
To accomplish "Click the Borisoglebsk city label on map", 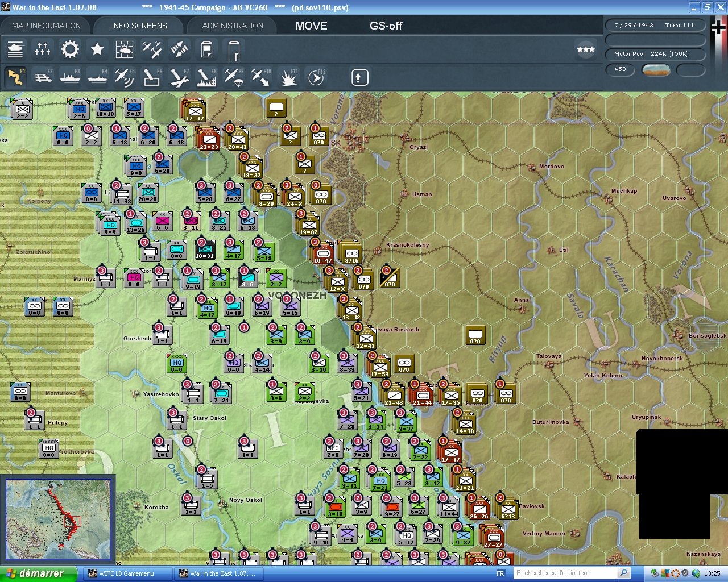I will (708, 336).
